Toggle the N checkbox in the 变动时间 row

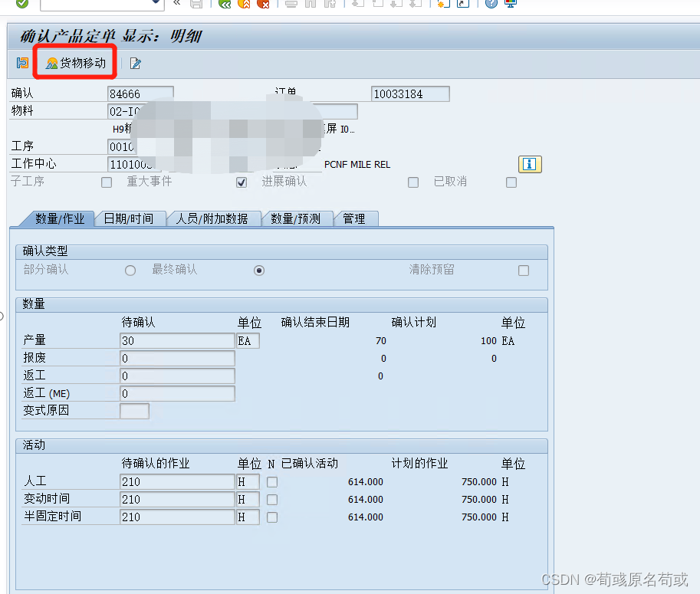tap(272, 500)
